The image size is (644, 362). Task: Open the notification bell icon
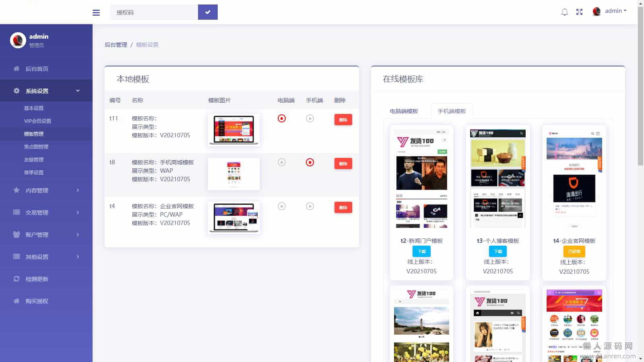pos(564,12)
